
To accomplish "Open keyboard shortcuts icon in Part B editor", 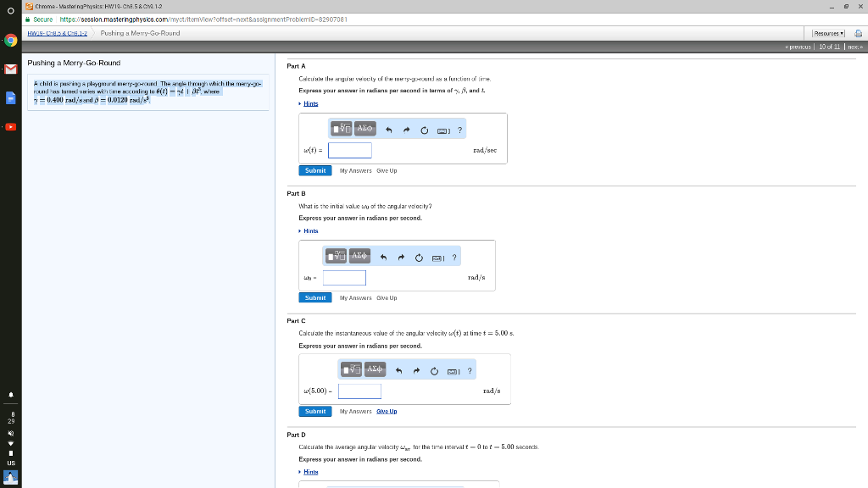I will pyautogui.click(x=438, y=258).
